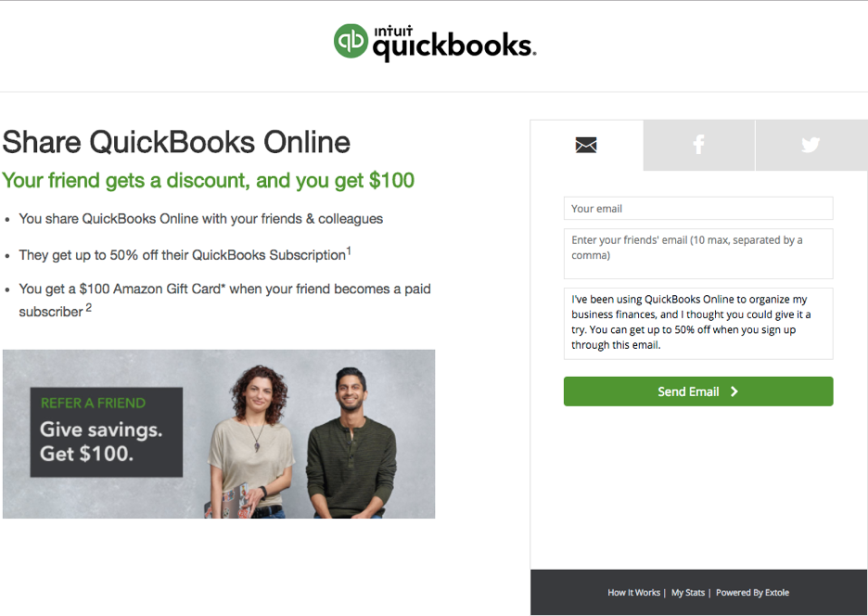868x616 pixels.
Task: Select the email envelope share tab
Action: (586, 145)
